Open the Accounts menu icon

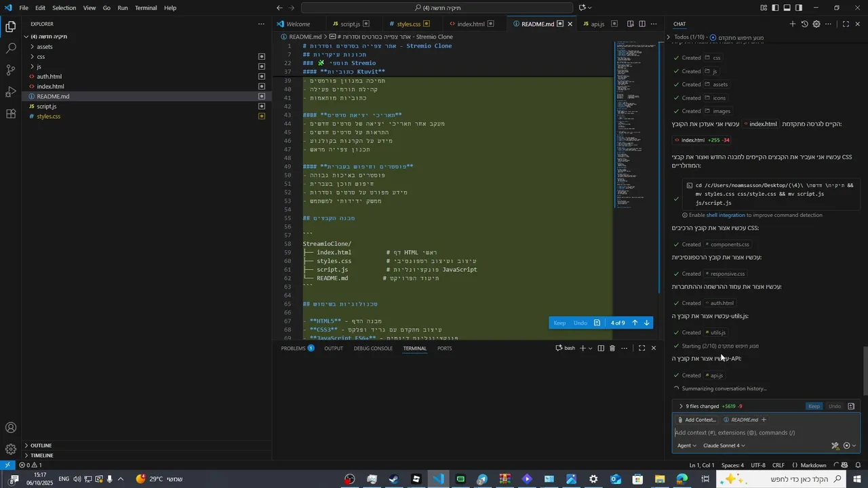11,428
